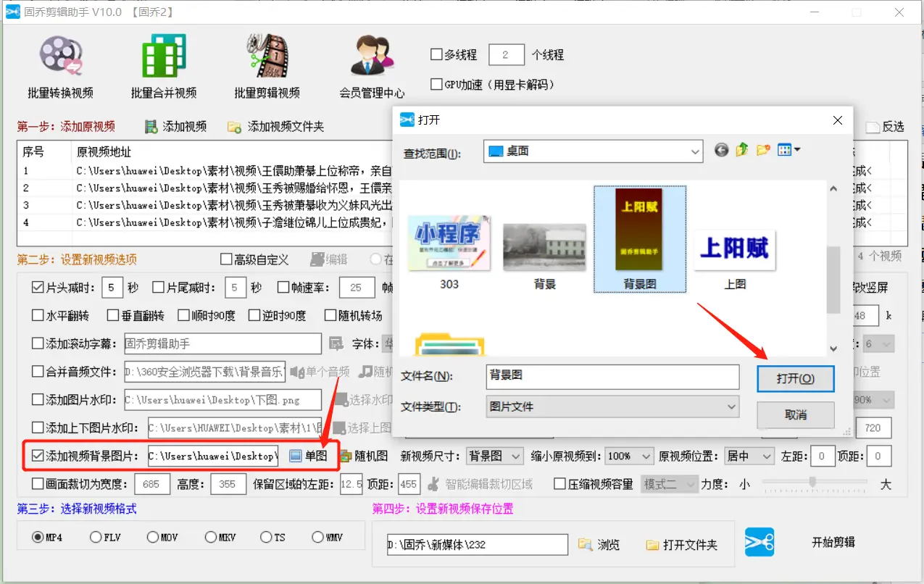Screen dimensions: 924x584
Task: Click the 原视频地址 column header
Action: (x=104, y=152)
